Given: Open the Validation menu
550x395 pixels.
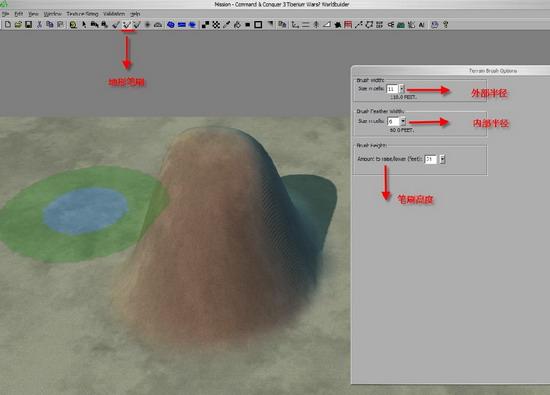Looking at the screenshot, I should 114,14.
